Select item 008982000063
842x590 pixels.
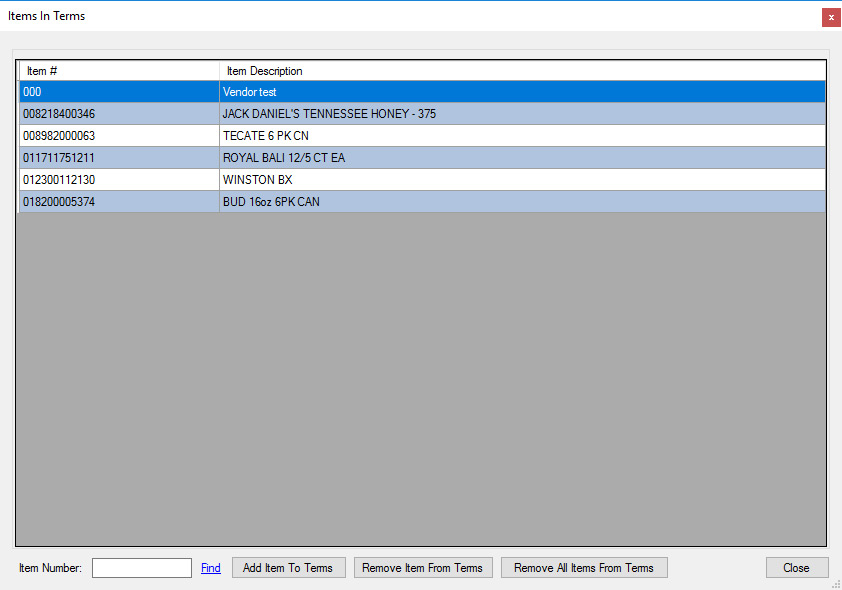pyautogui.click(x=119, y=136)
